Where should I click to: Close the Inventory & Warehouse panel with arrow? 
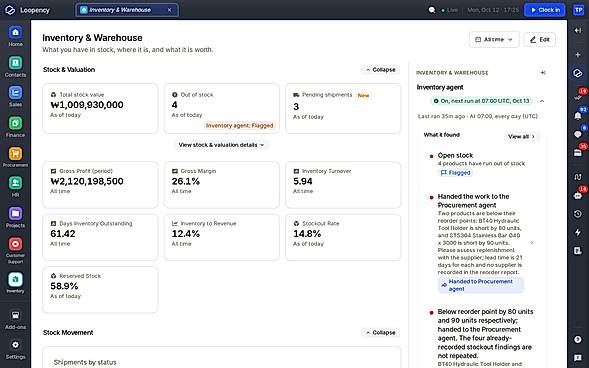(x=543, y=72)
